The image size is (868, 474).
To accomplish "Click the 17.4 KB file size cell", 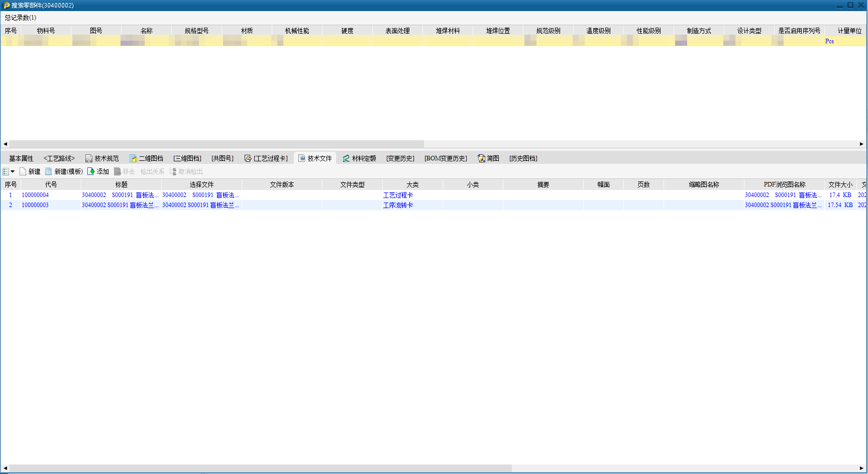I will [840, 195].
